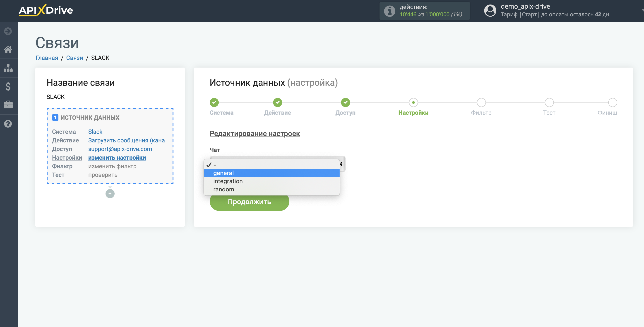The width and height of the screenshot is (644, 327).
Task: Click the actions info icon in header
Action: pos(389,11)
